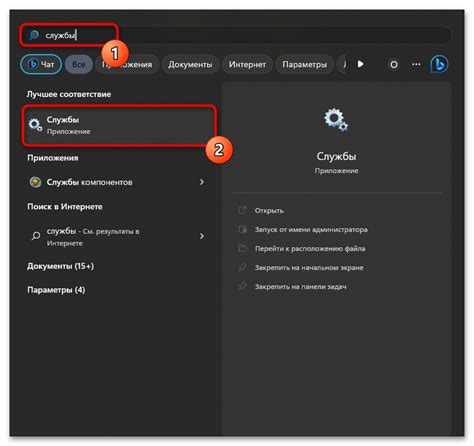The image size is (474, 446).
Task: Choose Запуск от имени администратора
Action: (311, 230)
